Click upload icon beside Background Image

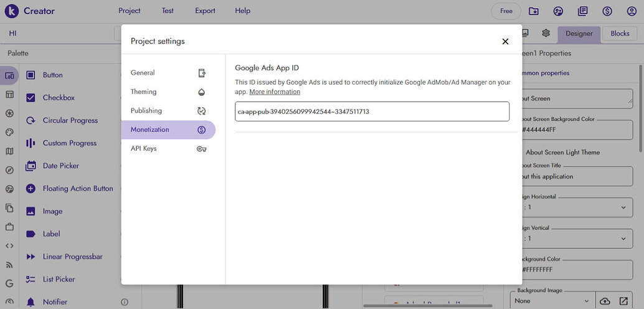pyautogui.click(x=605, y=301)
